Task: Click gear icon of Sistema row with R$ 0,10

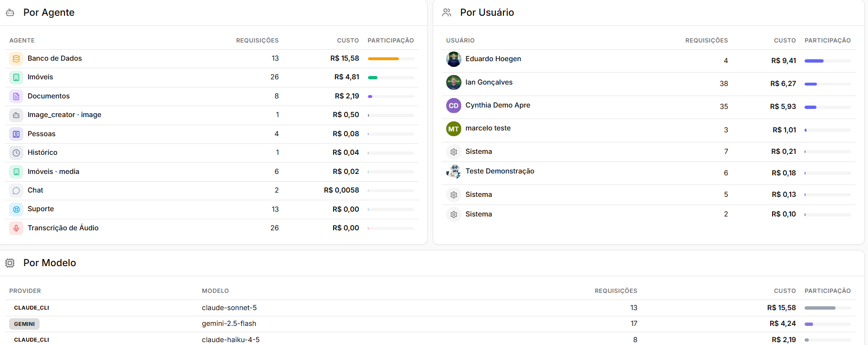Action: (454, 215)
